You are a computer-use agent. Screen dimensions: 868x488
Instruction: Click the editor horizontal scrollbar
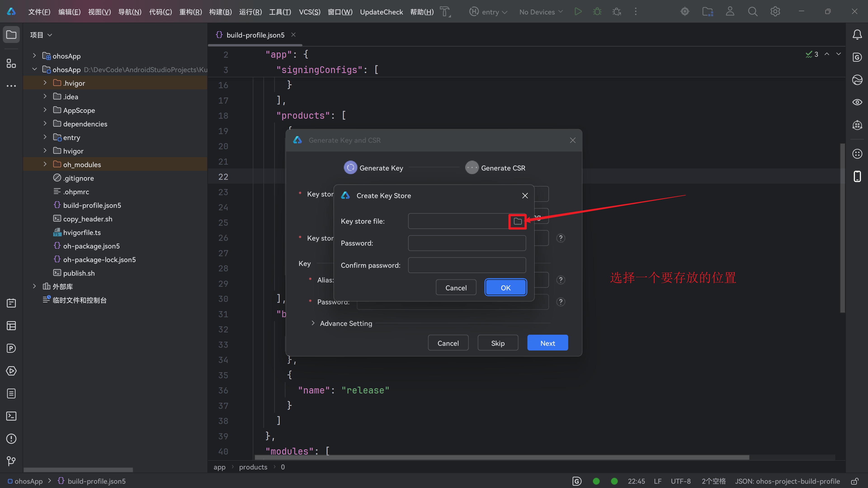tap(502, 457)
